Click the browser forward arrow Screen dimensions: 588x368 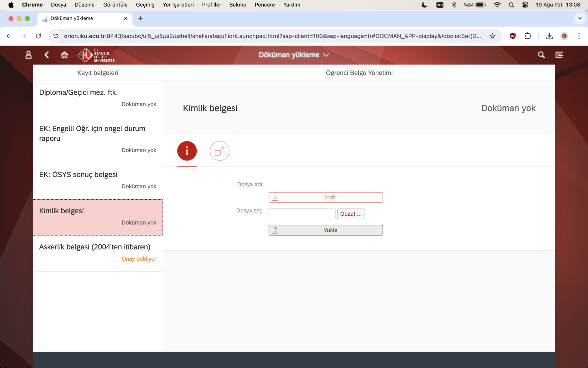tap(23, 36)
